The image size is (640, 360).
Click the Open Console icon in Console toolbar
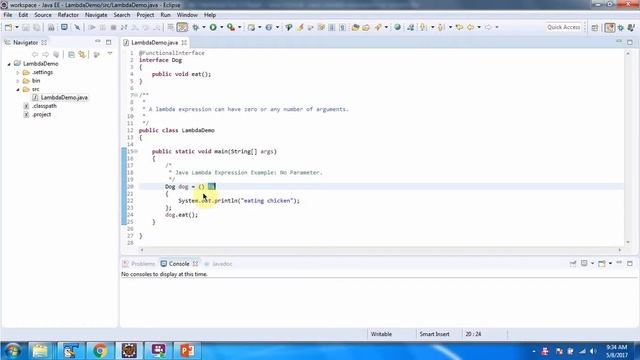pos(602,263)
